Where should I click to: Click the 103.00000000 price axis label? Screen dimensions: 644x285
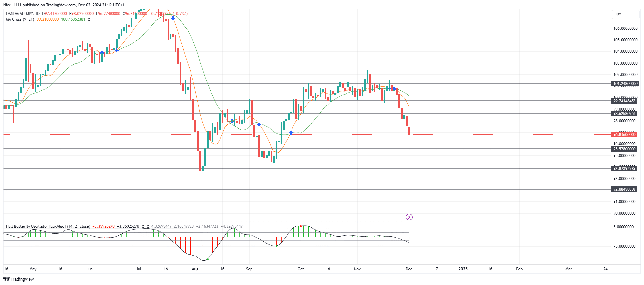pyautogui.click(x=625, y=63)
